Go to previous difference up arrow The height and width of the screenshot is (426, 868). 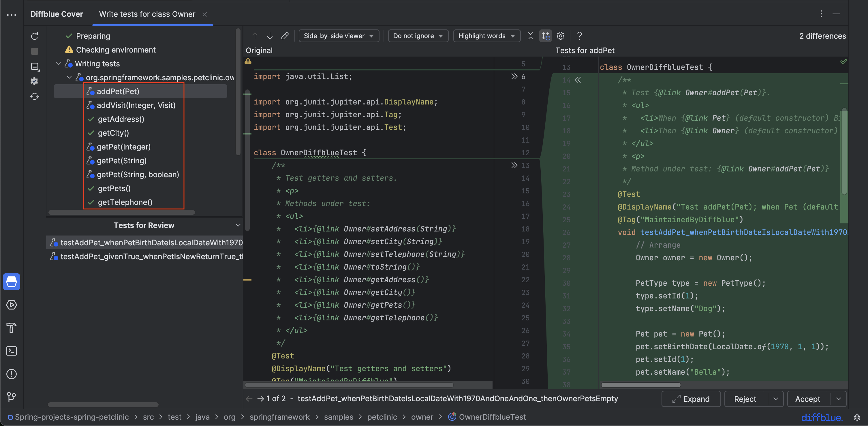tap(255, 36)
